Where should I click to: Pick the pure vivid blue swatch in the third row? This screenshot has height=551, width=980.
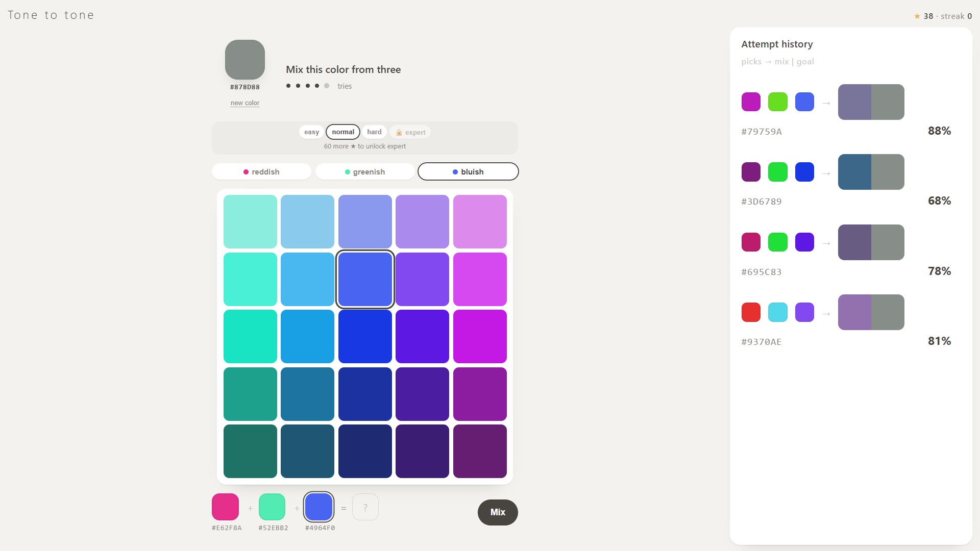(365, 336)
